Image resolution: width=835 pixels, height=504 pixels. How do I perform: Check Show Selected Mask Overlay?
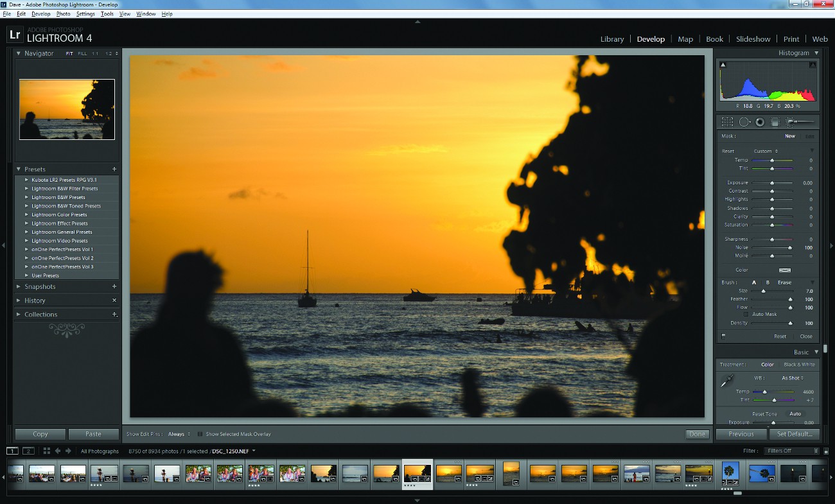pos(200,435)
